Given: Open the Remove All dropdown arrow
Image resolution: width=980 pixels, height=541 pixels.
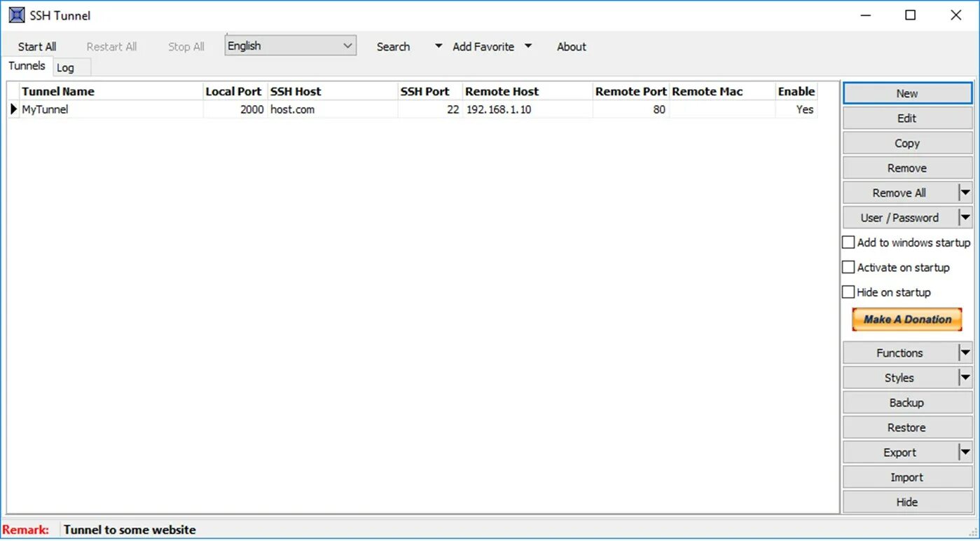Looking at the screenshot, I should [965, 193].
